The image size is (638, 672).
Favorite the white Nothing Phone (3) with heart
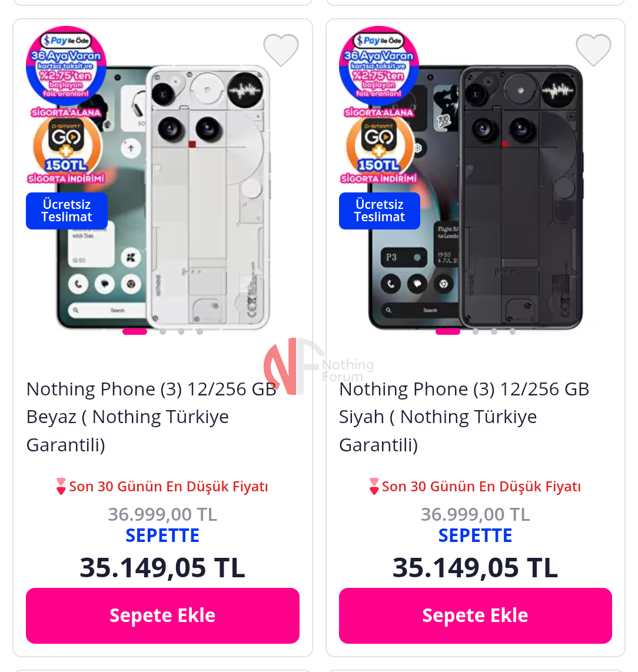(281, 50)
